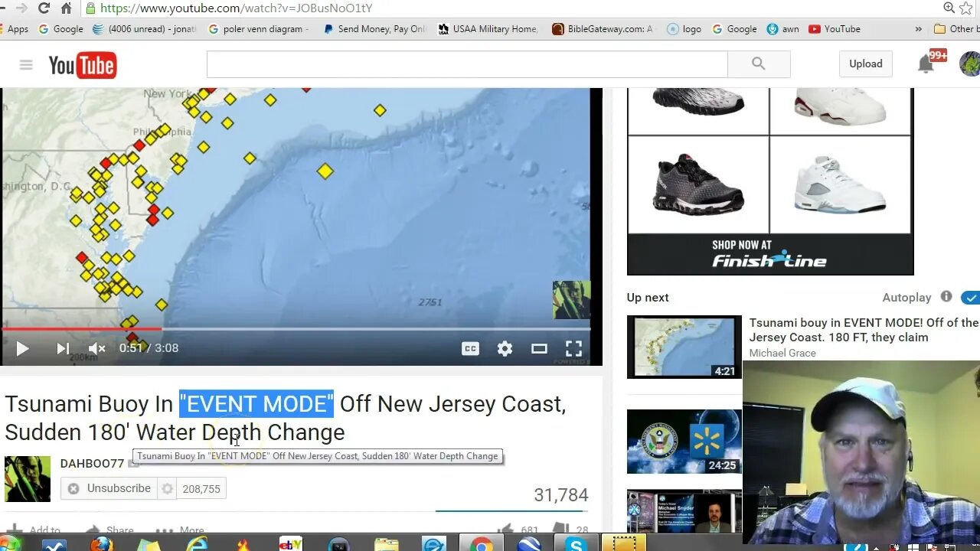This screenshot has width=980, height=551.
Task: Click the Unsubscribe button
Action: click(x=109, y=488)
